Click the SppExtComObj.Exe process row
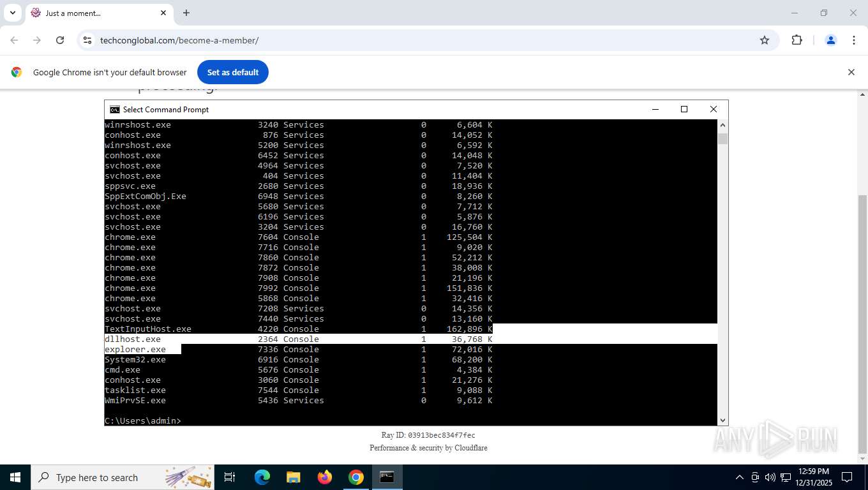 coord(299,197)
